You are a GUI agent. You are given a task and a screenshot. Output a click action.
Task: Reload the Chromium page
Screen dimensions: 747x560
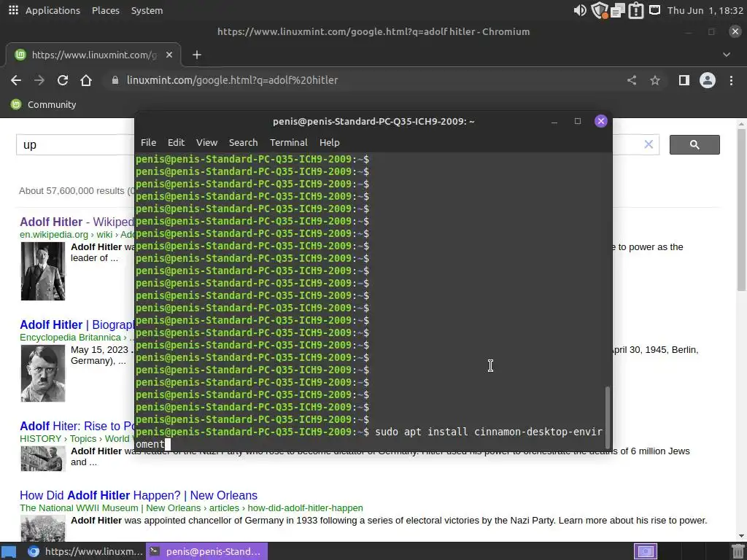(63, 80)
